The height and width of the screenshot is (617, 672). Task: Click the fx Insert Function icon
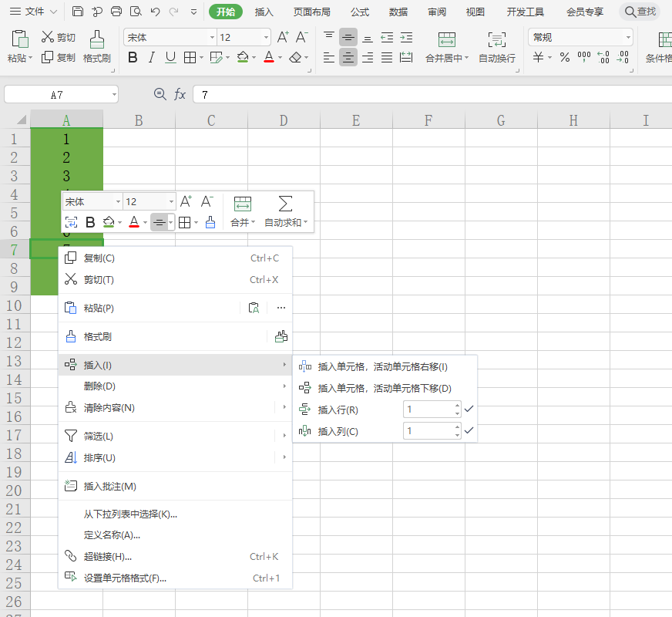pyautogui.click(x=180, y=94)
